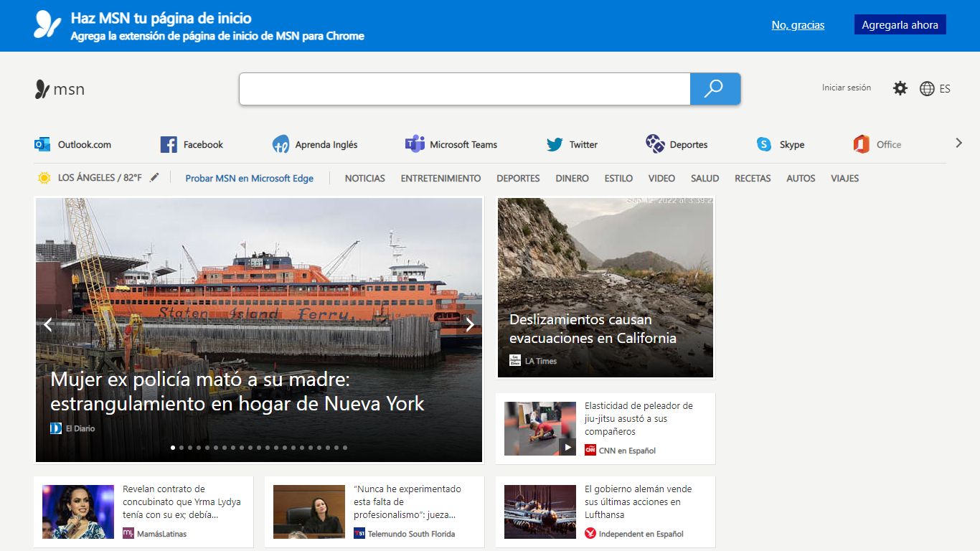
Task: Open Mujer ex policía headline
Action: click(237, 392)
